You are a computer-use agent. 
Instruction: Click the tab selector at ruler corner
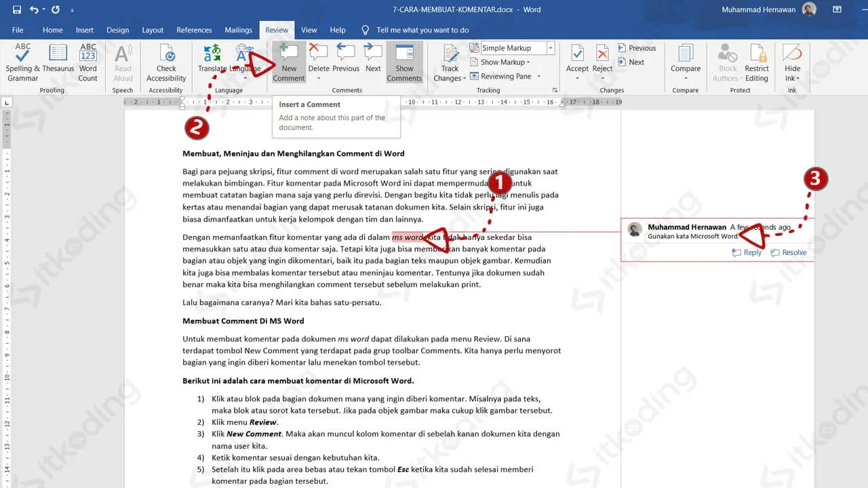click(7, 102)
